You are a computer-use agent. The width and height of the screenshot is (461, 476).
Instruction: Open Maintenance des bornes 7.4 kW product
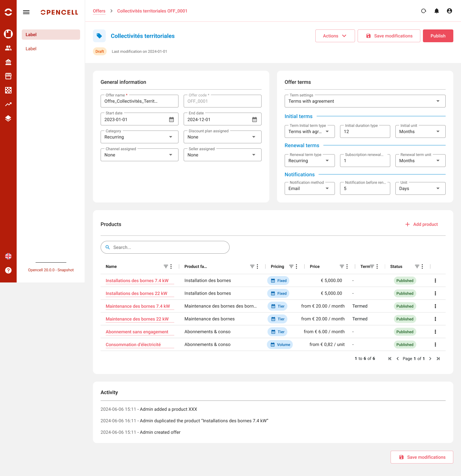pos(138,306)
